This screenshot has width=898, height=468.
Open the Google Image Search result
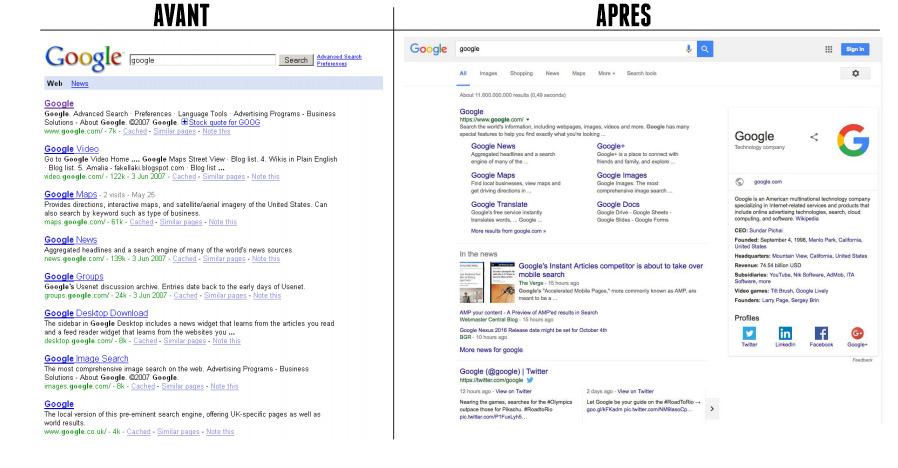86,359
